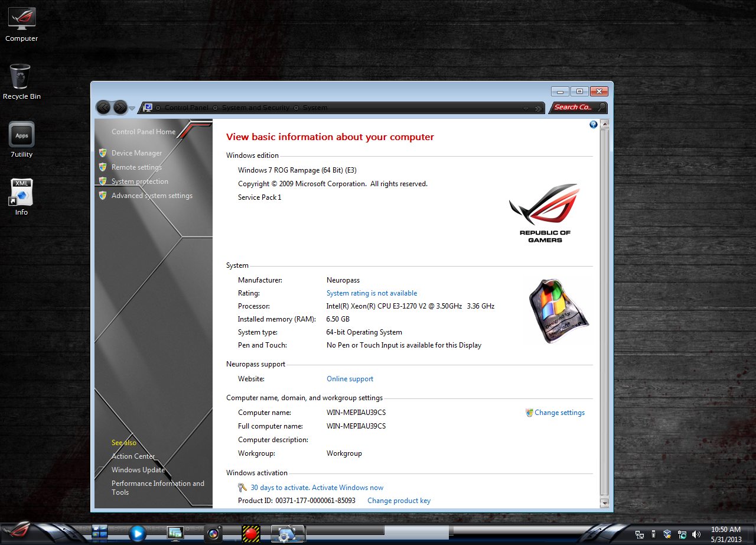Image resolution: width=756 pixels, height=545 pixels.
Task: Expand the address bar dropdown arrow
Action: pyautogui.click(x=526, y=108)
